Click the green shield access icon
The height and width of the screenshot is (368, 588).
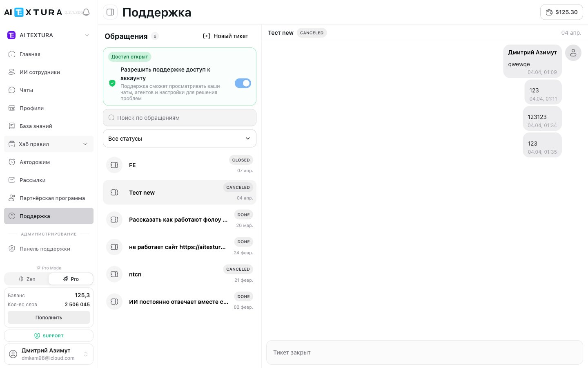coord(112,83)
